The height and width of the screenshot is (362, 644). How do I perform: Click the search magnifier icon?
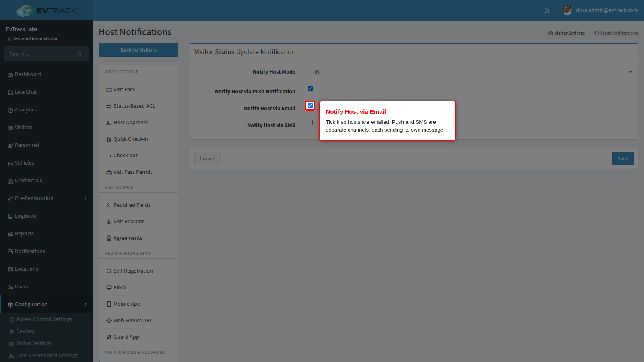pos(80,54)
